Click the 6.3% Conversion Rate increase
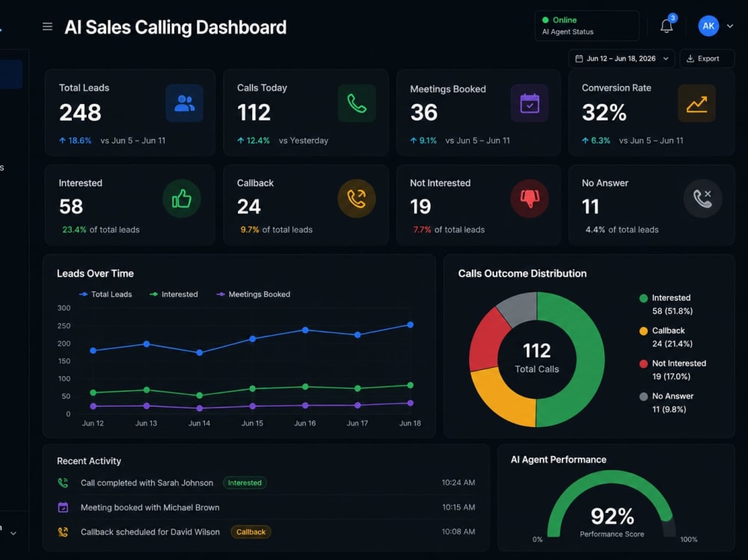The height and width of the screenshot is (560, 748). click(x=596, y=141)
